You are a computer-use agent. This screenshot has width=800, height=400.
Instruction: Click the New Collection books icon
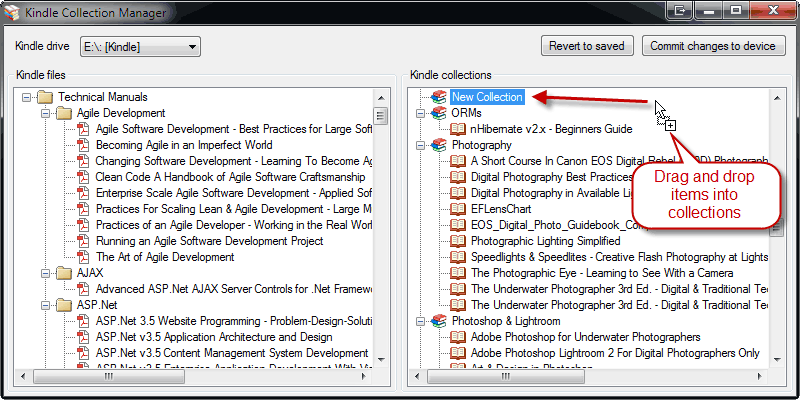point(439,97)
